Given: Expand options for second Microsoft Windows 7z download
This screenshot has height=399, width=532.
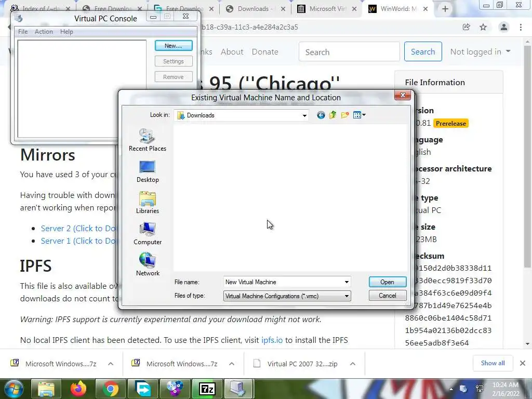Looking at the screenshot, I should pos(232,364).
